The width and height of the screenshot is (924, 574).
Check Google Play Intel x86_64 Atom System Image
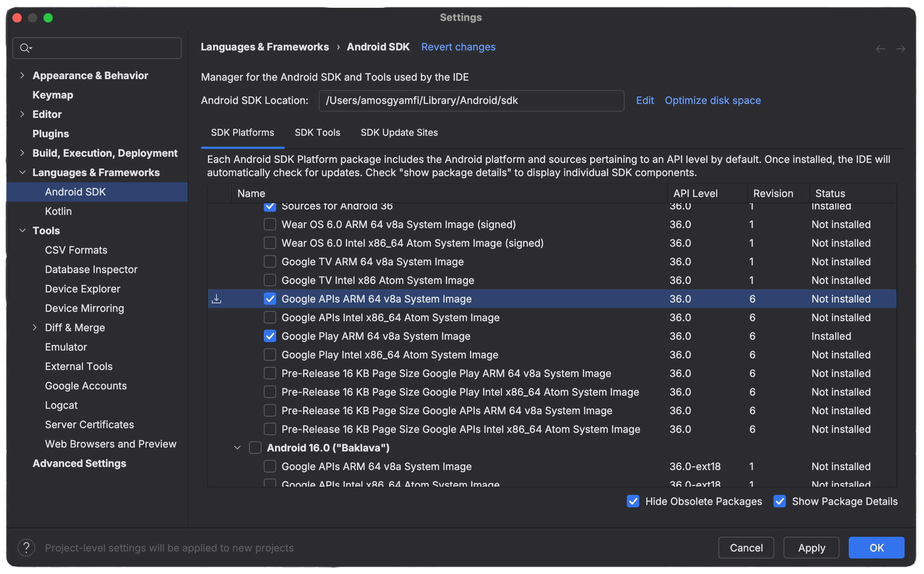[x=270, y=354]
